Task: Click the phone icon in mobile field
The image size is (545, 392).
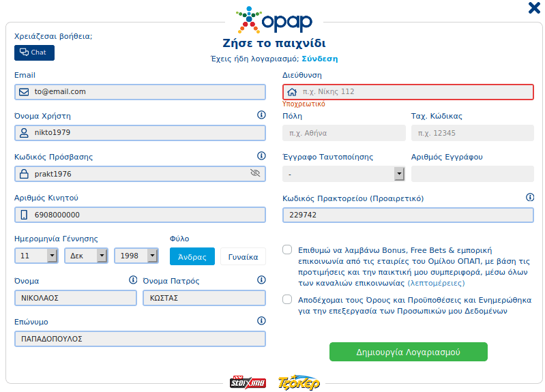Action: pos(24,215)
